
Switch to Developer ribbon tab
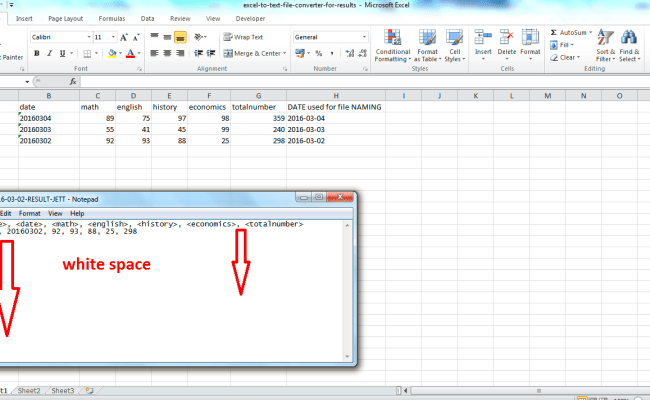tap(250, 19)
